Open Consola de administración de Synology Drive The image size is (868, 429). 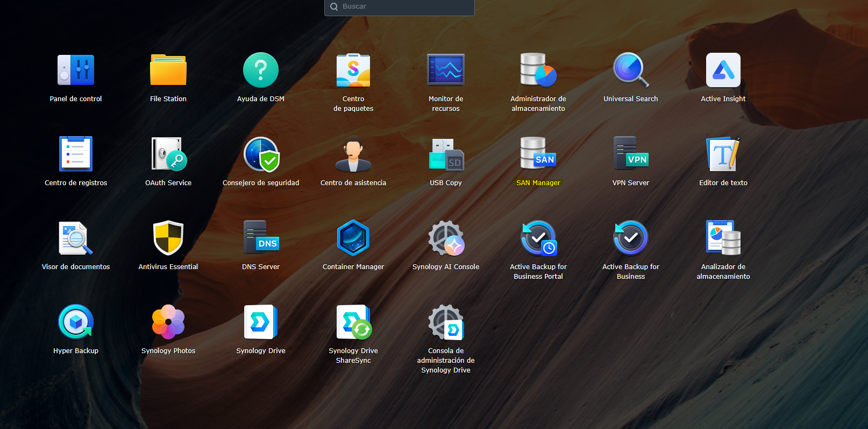pos(446,322)
